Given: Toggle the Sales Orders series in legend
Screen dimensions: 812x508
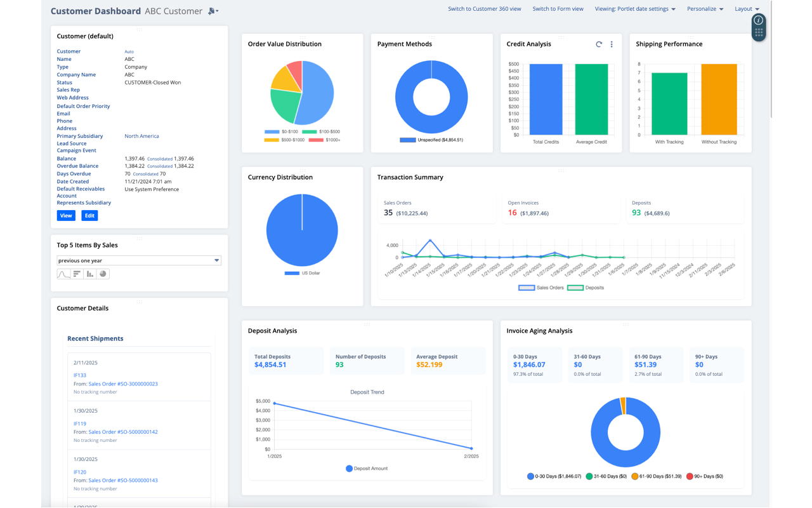Looking at the screenshot, I should coord(541,288).
